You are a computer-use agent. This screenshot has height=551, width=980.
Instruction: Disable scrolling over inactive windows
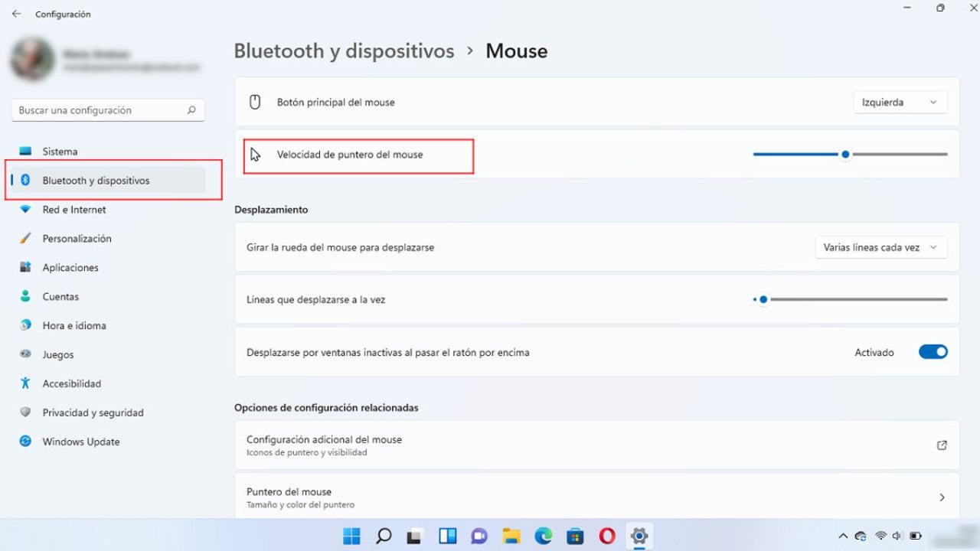click(x=933, y=351)
